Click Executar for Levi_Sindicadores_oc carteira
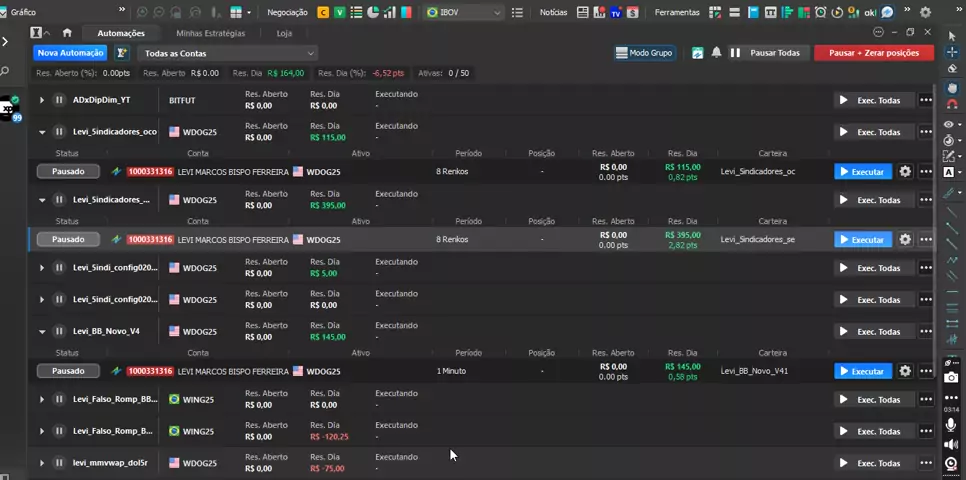Screen dimensions: 966x480 tap(861, 171)
